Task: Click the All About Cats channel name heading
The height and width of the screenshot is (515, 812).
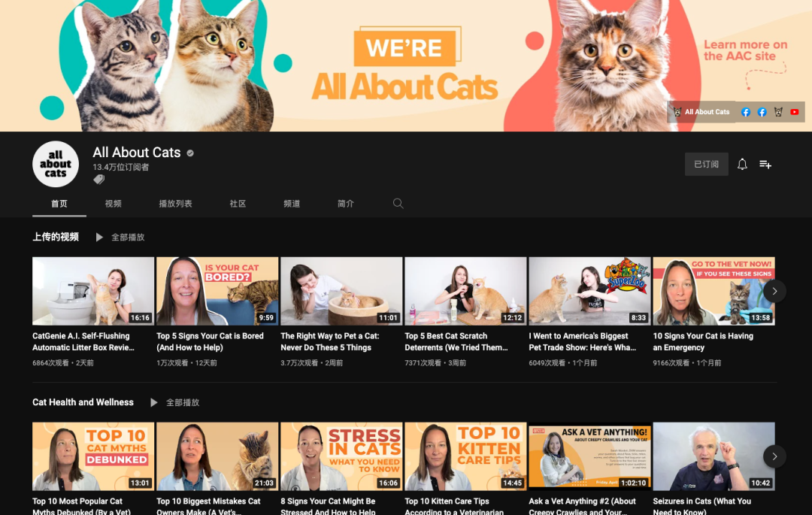Action: tap(137, 152)
